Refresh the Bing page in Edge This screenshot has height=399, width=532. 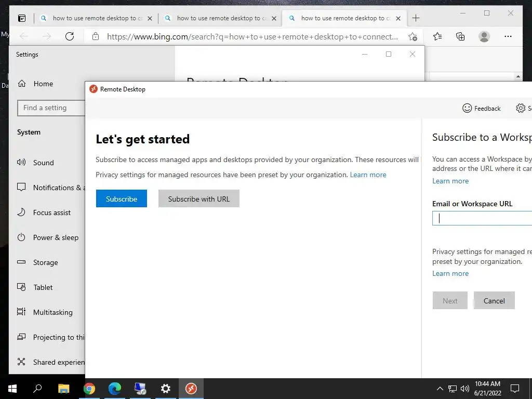[x=70, y=36]
